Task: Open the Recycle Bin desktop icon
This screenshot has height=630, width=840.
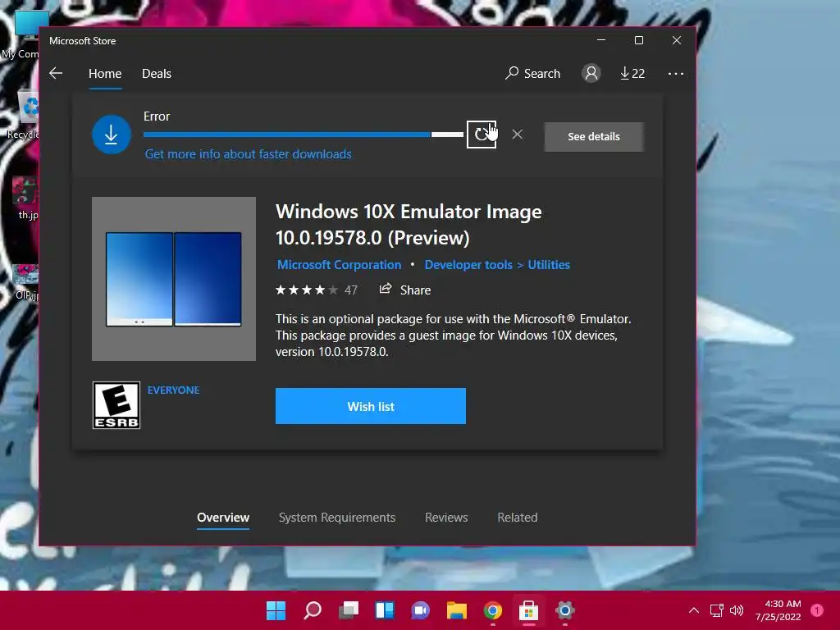Action: 25,115
